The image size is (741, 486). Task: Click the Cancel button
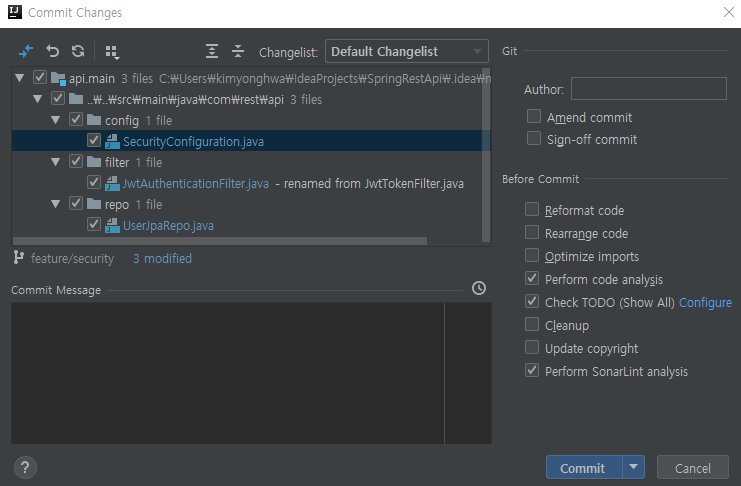tap(692, 468)
